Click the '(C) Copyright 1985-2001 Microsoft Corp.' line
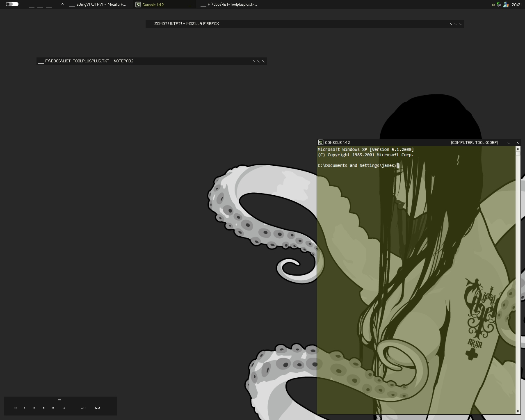 [366, 155]
